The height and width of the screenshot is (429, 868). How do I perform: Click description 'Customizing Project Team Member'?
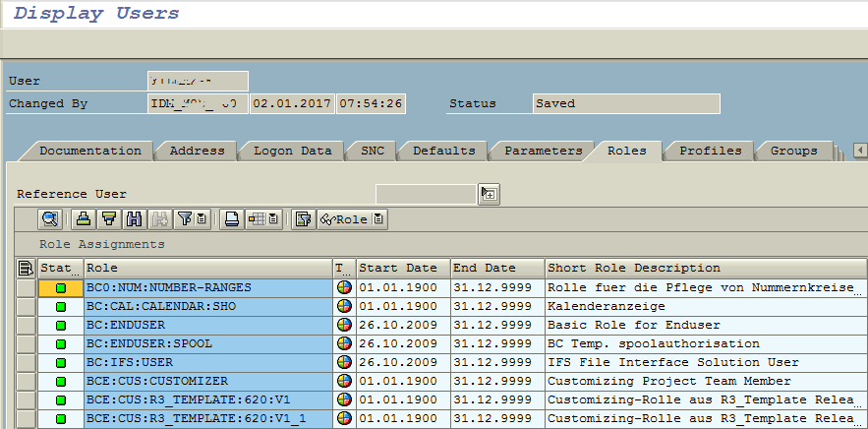(669, 382)
